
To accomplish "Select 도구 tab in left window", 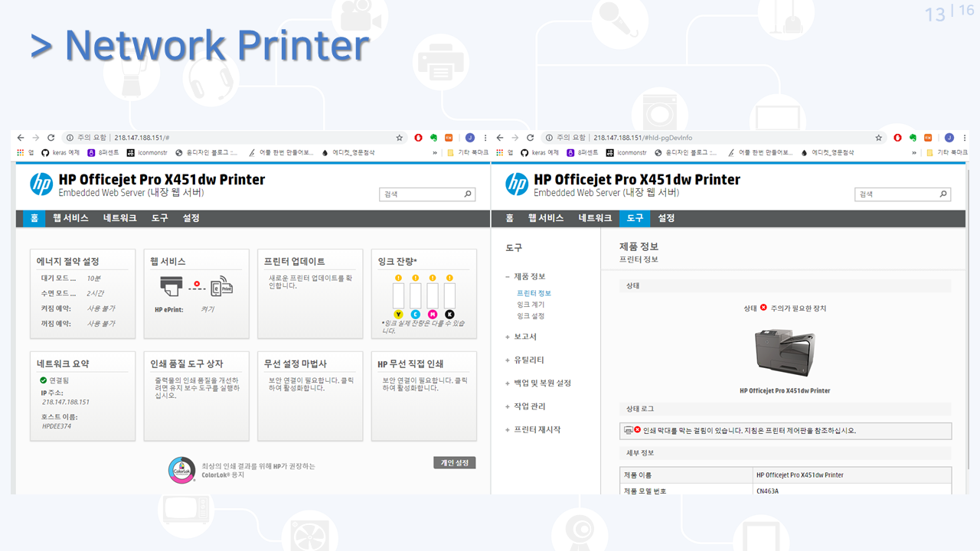I will click(159, 218).
